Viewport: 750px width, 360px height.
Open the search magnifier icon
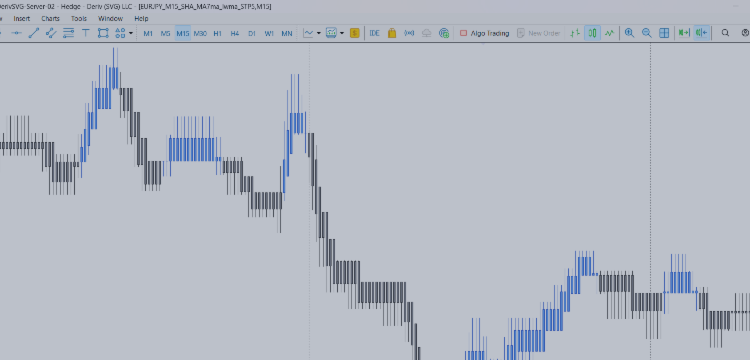(725, 33)
